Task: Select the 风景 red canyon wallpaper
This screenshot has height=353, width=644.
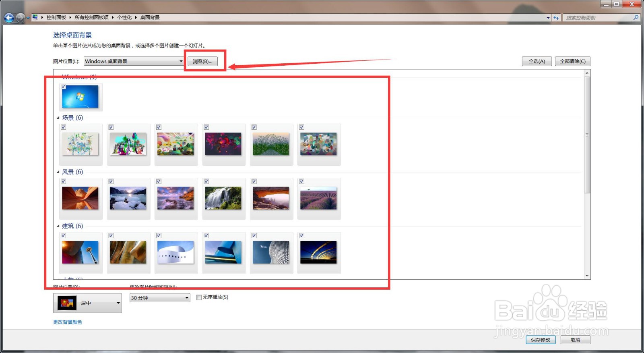Action: 80,198
